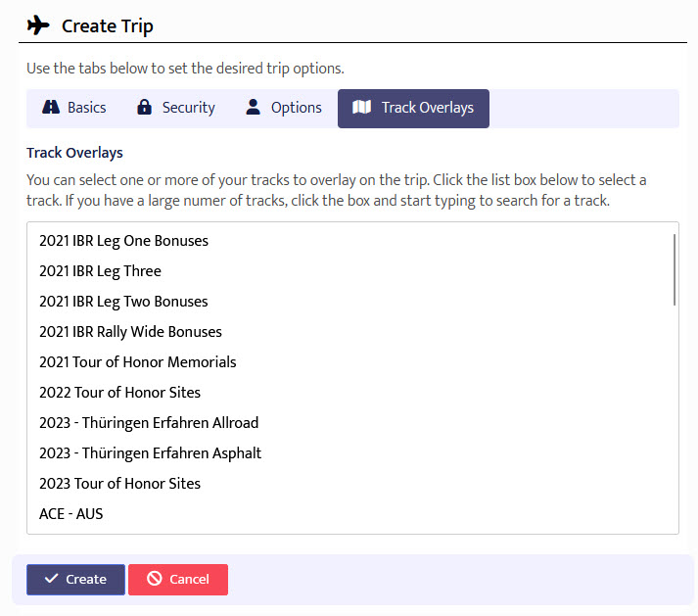Screen dimensions: 698x616
Task: Select track 2021 IBR Leg One Bonuses
Action: coord(123,241)
